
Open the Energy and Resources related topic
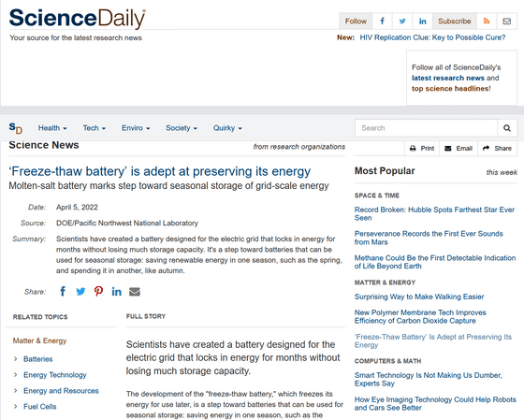point(61,391)
